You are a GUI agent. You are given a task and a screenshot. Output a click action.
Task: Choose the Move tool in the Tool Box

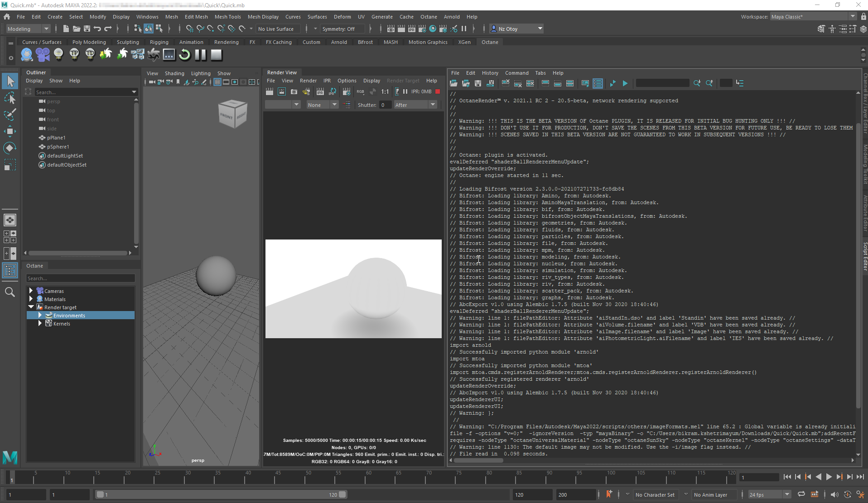tap(10, 131)
